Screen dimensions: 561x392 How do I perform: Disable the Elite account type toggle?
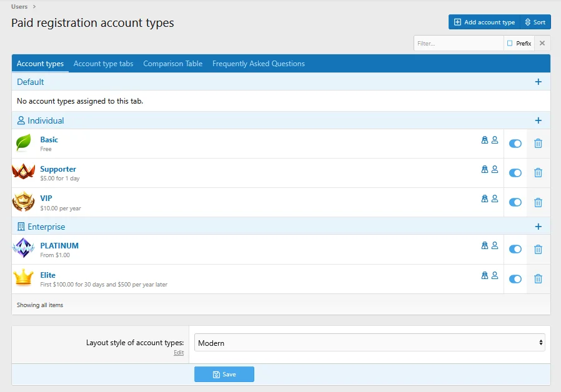tap(515, 279)
